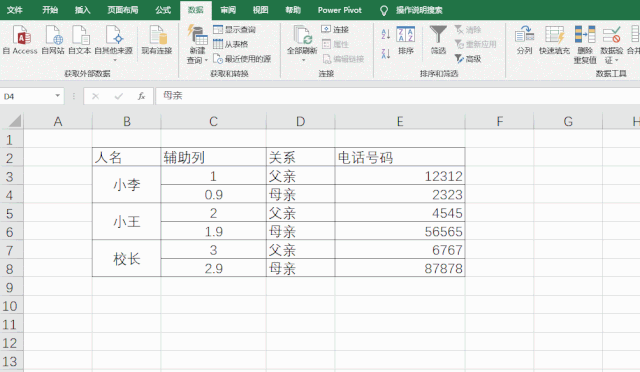The height and width of the screenshot is (372, 640).
Task: Select the merged cell 校长
Action: (x=127, y=258)
